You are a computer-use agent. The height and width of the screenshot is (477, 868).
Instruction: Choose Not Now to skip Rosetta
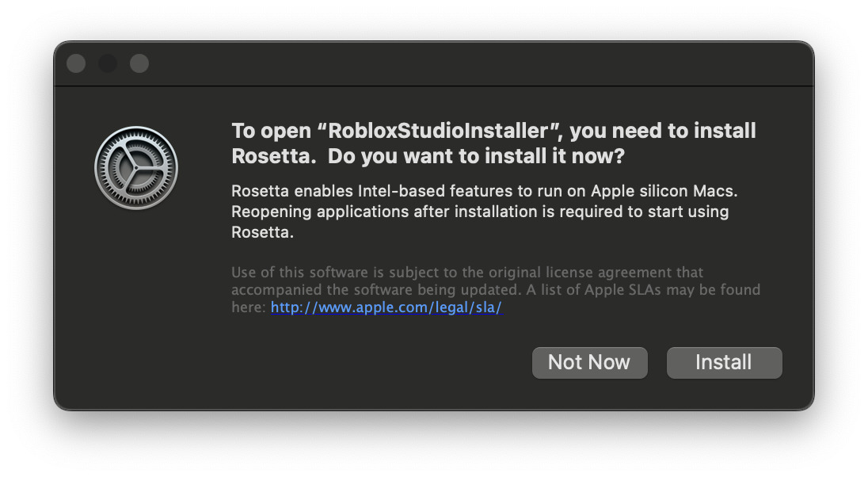tap(589, 362)
